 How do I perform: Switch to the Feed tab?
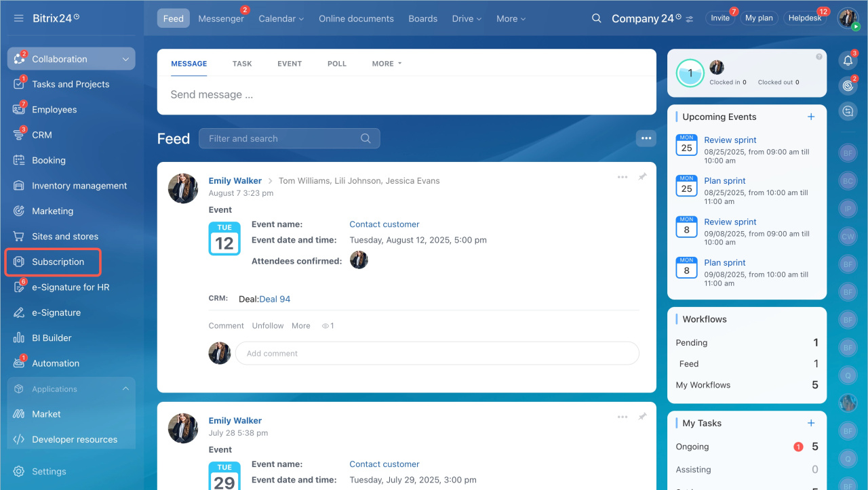click(x=174, y=18)
